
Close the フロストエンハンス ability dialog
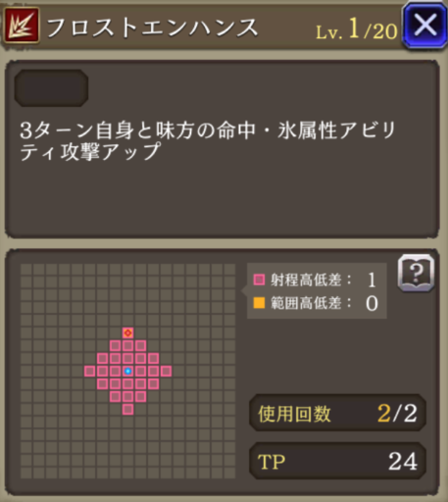point(425,25)
